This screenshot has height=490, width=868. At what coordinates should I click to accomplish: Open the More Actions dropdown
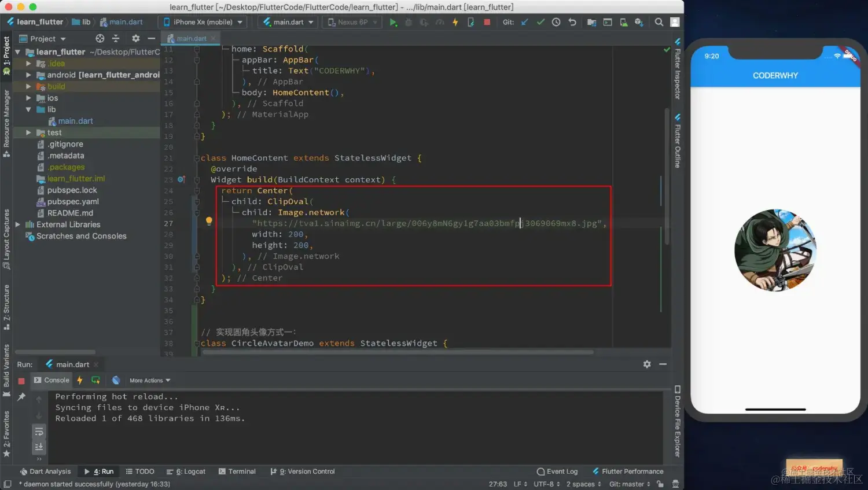point(150,381)
